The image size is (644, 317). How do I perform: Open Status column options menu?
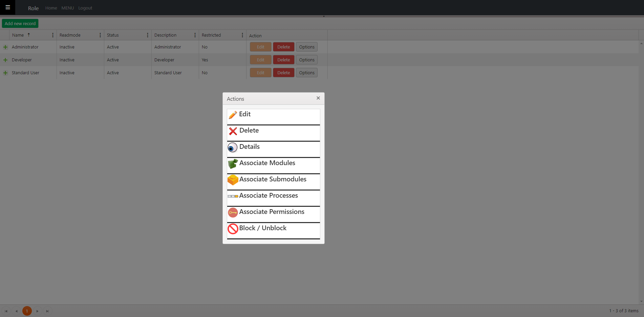(x=148, y=35)
